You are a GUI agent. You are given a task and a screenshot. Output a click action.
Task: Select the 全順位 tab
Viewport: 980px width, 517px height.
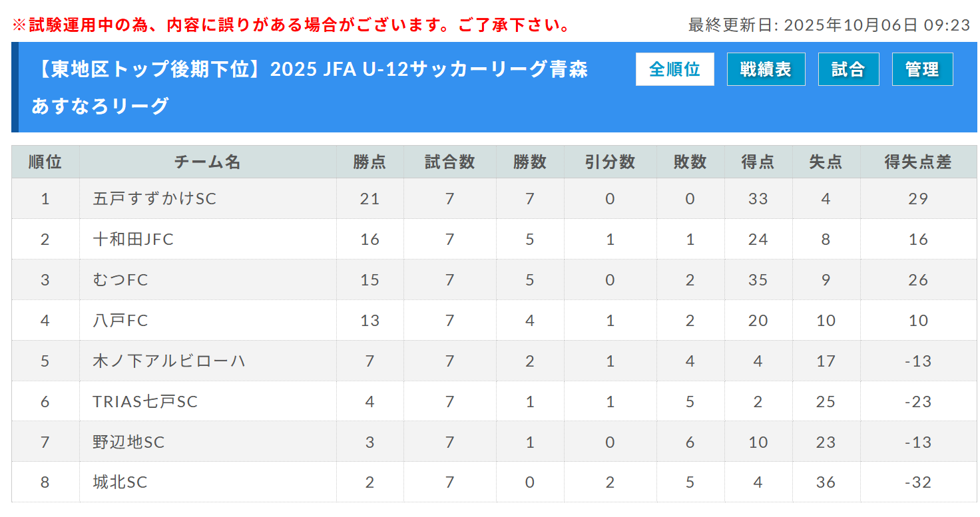[x=674, y=69]
